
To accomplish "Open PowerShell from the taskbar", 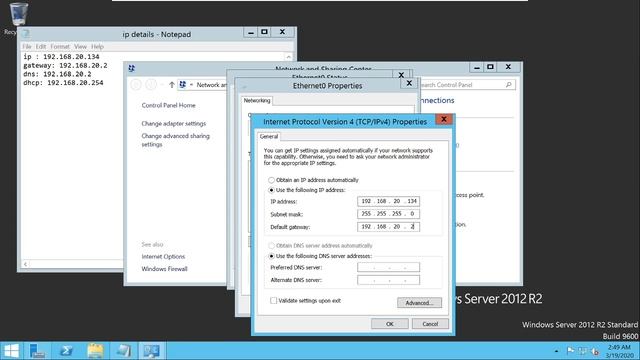I will (x=66, y=351).
